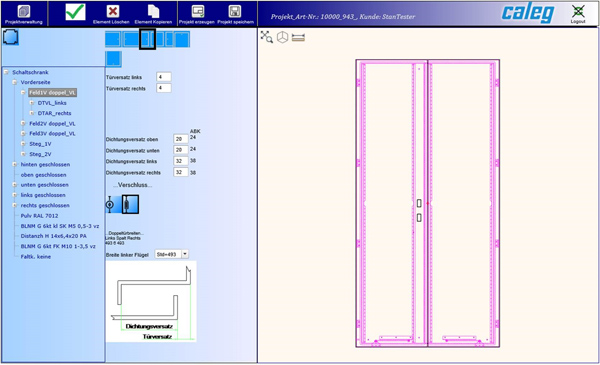
Task: Open the Breite linker Flügel dropdown
Action: click(x=185, y=254)
